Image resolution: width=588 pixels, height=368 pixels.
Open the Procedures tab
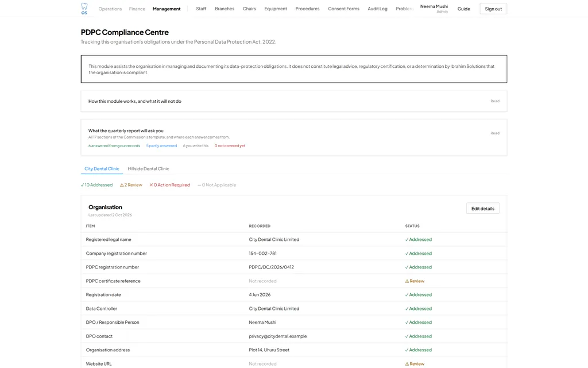click(x=307, y=9)
